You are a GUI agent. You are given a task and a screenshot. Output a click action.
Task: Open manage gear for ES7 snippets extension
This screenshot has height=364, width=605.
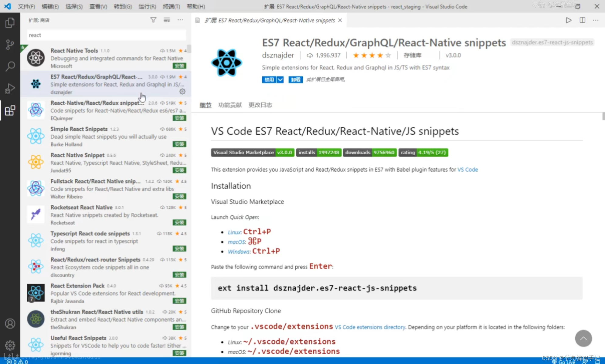click(x=182, y=91)
